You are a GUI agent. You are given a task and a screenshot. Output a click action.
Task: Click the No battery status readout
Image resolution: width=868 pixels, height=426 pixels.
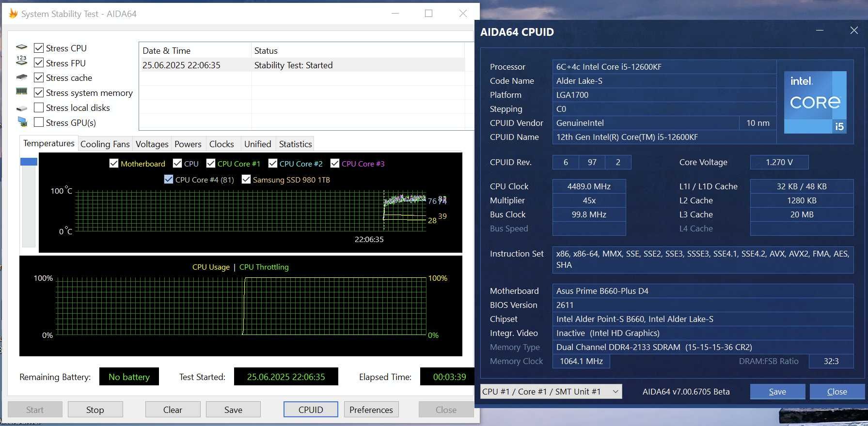(129, 377)
